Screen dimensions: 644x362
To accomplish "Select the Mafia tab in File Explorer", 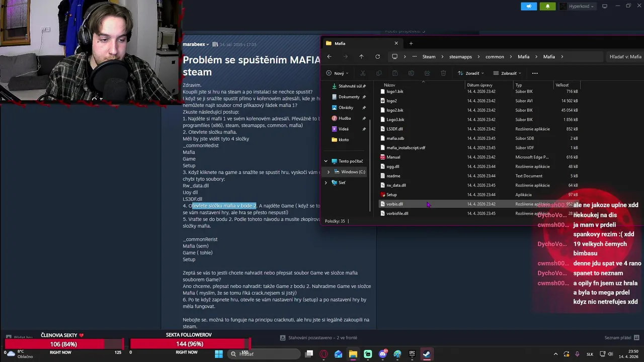I will 362,43.
